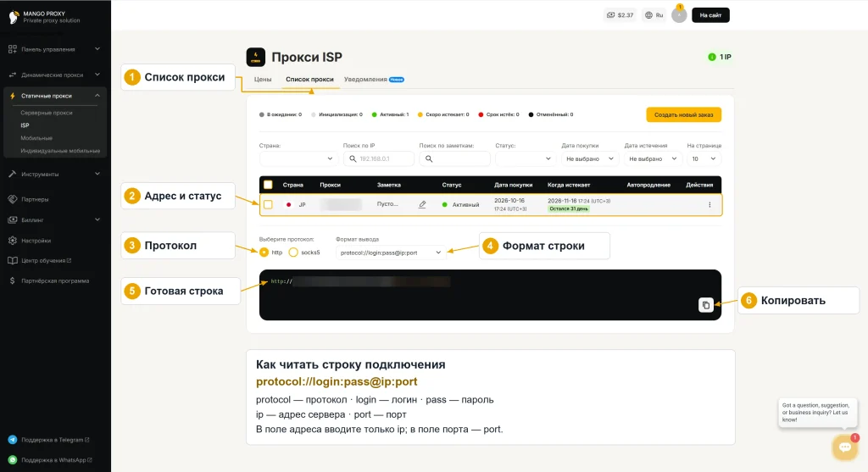
Task: Open the Дата истечения dropdown
Action: pos(654,158)
